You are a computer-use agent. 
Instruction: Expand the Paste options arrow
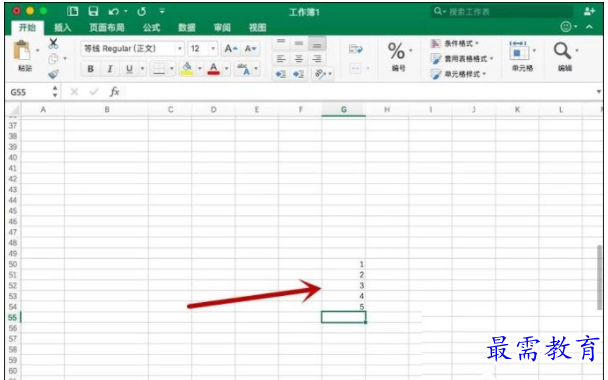(x=38, y=50)
